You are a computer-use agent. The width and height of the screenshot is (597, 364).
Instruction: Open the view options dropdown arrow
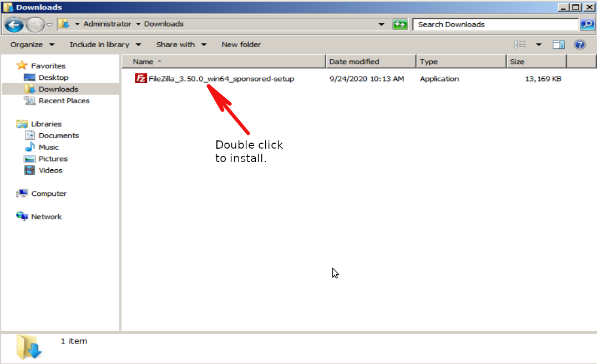tap(539, 44)
